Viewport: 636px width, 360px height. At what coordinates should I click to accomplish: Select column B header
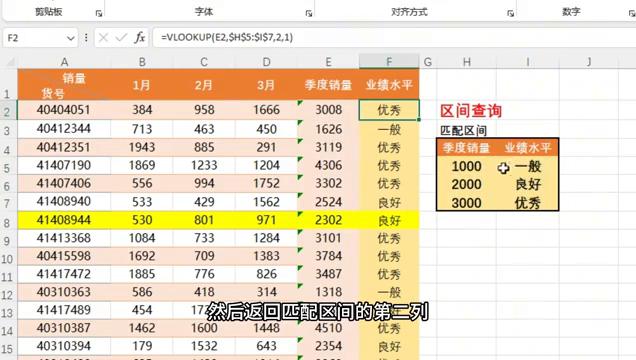point(142,62)
